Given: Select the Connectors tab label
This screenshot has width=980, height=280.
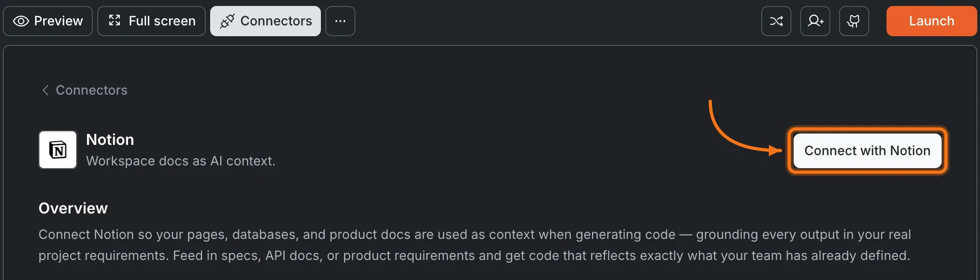Looking at the screenshot, I should [276, 21].
